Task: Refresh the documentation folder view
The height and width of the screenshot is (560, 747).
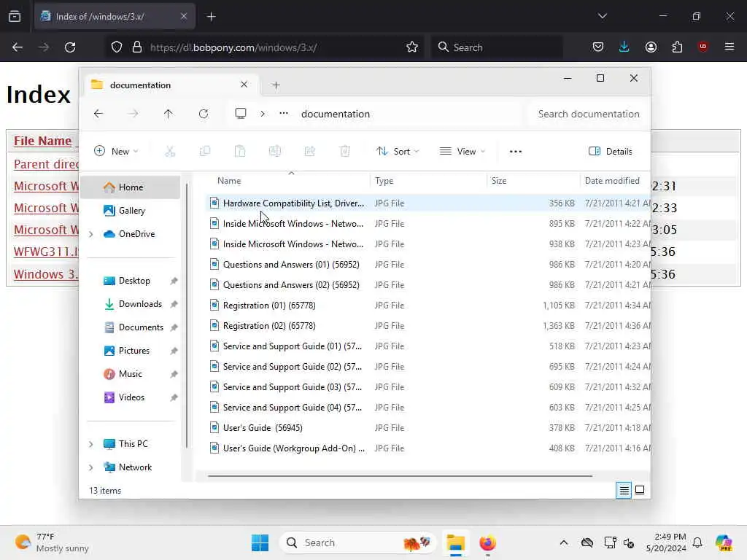Action: tap(204, 114)
